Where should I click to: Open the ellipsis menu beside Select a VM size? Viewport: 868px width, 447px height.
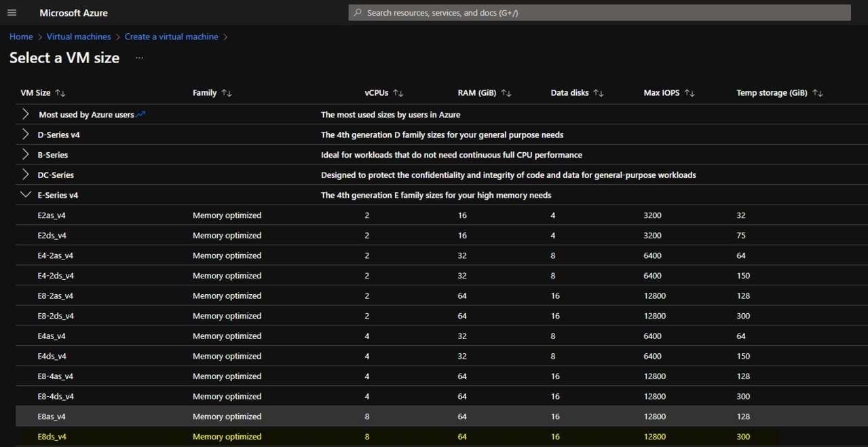tap(139, 58)
